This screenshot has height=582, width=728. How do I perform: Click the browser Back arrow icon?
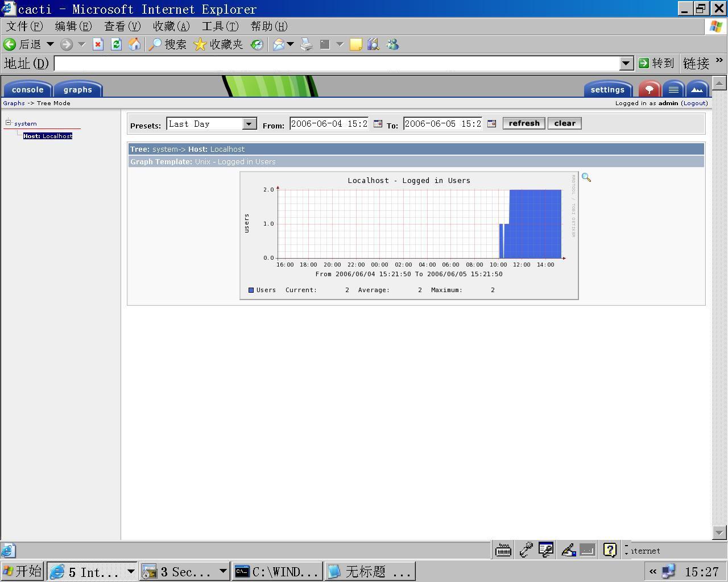[x=10, y=44]
